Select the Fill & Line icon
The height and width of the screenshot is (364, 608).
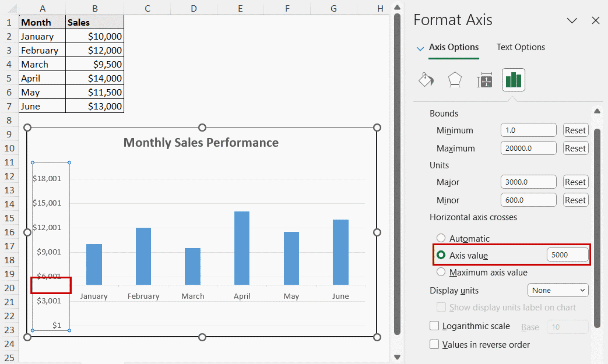[426, 80]
